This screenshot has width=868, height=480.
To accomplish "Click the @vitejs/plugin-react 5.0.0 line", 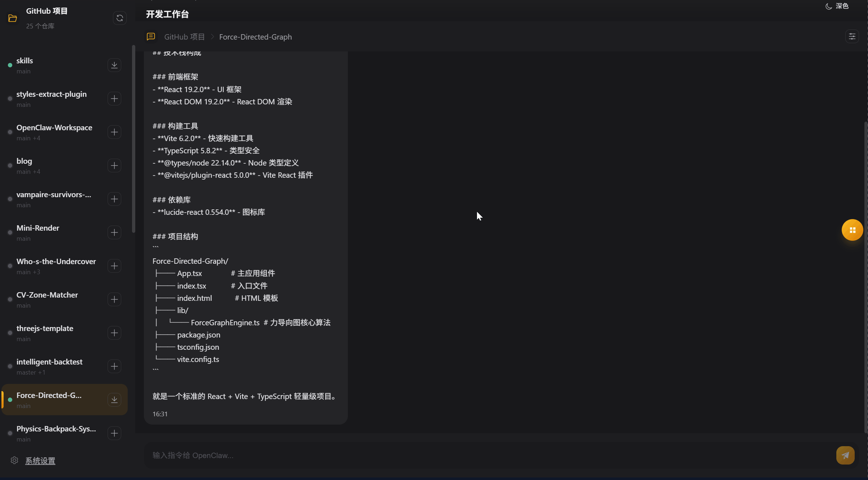I will (233, 175).
